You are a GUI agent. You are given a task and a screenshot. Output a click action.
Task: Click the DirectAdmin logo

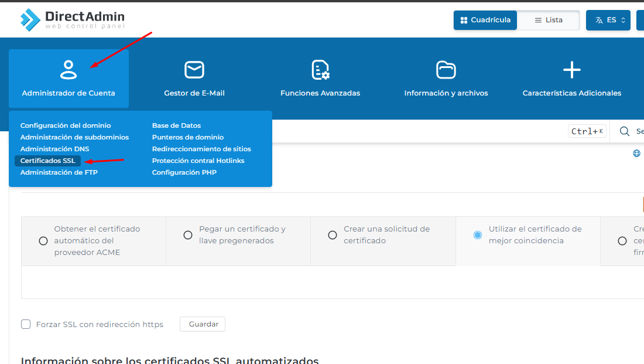click(x=72, y=19)
